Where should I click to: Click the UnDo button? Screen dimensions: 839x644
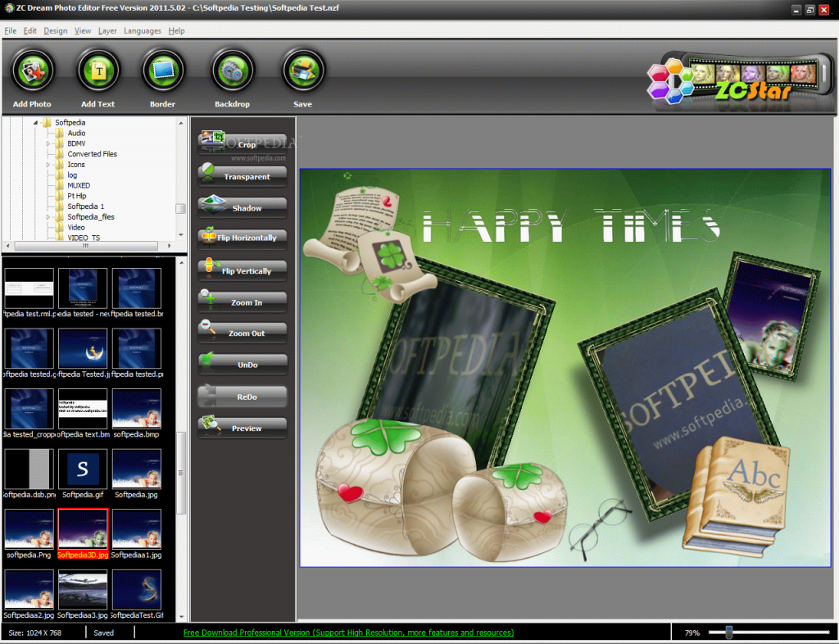coord(243,365)
